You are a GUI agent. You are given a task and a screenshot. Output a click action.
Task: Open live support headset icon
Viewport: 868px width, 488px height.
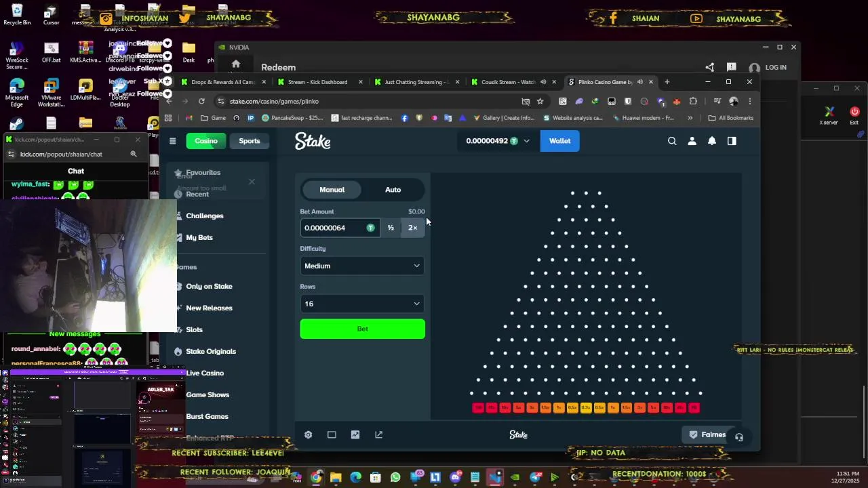(x=739, y=437)
